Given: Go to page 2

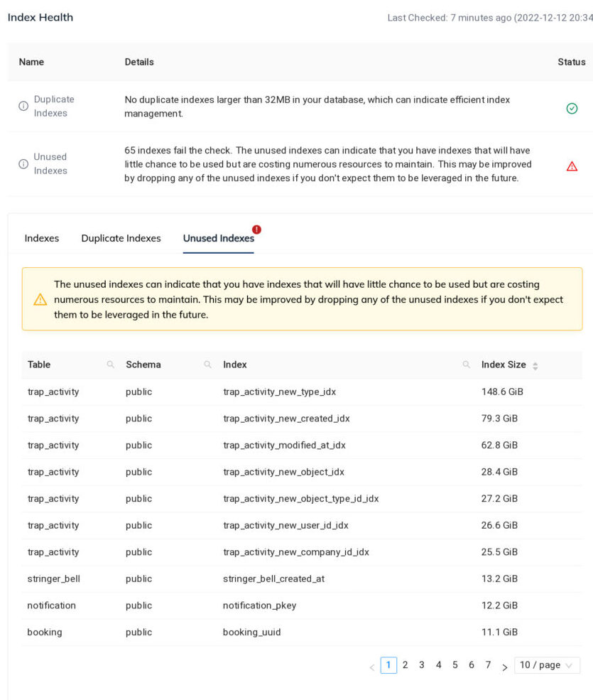Looking at the screenshot, I should point(405,664).
